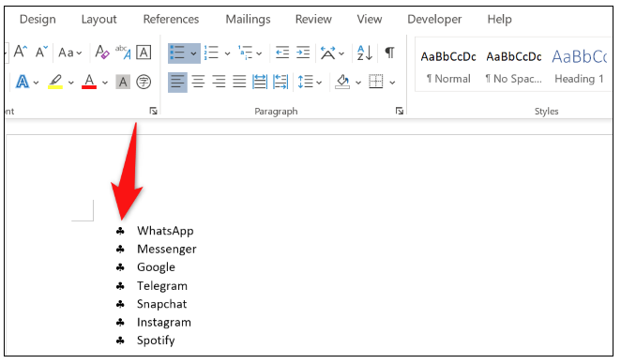
Task: Switch to the Mailings tab
Action: click(x=248, y=19)
